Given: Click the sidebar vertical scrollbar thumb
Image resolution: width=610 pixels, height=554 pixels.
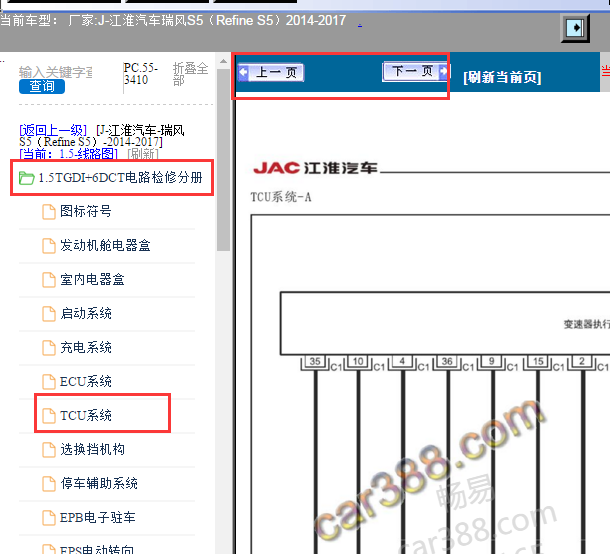Looking at the screenshot, I should 223,160.
